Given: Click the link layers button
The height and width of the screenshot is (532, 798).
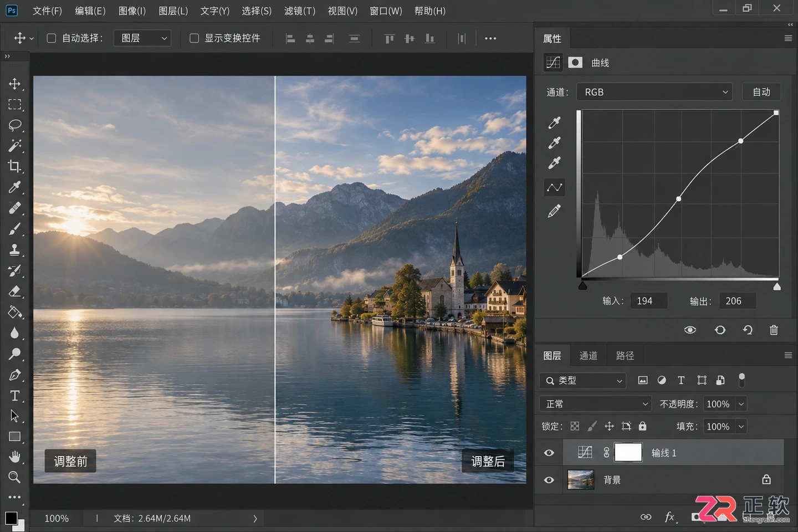Looking at the screenshot, I should [646, 516].
